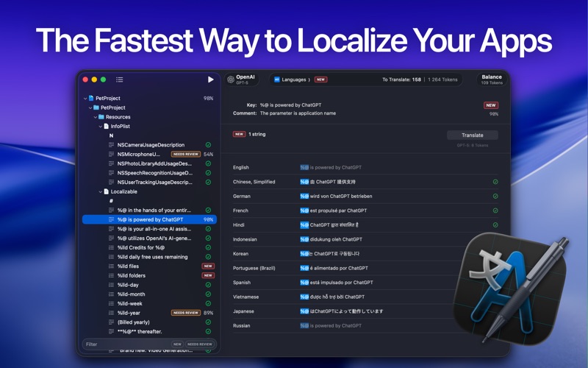Click the NEW badge next to '1 string'

pos(240,135)
